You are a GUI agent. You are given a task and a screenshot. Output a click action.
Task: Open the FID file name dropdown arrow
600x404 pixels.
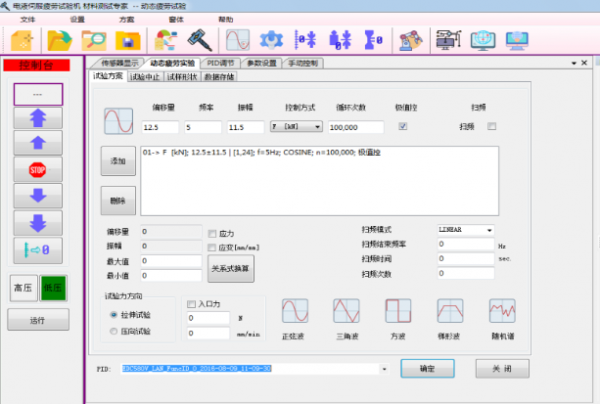pyautogui.click(x=385, y=368)
